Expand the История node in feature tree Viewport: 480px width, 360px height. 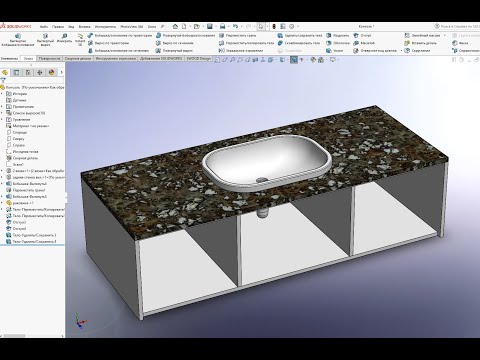(x=2, y=94)
